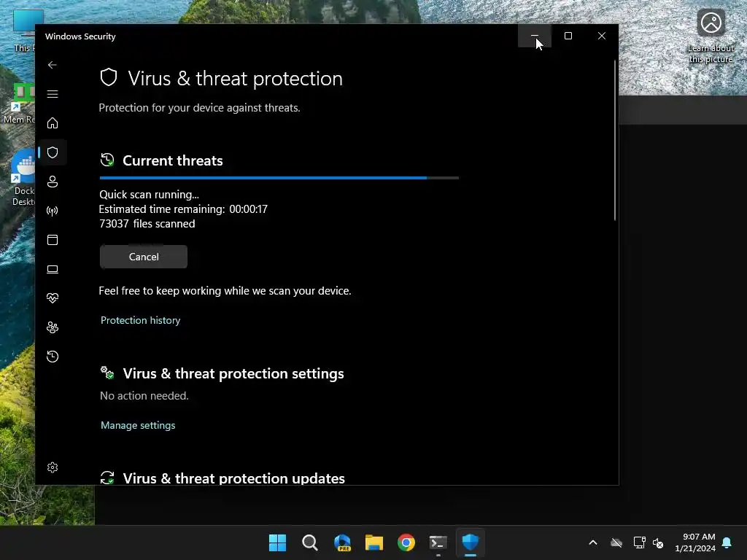This screenshot has width=747, height=560.
Task: Open Account protection person icon
Action: pyautogui.click(x=53, y=182)
